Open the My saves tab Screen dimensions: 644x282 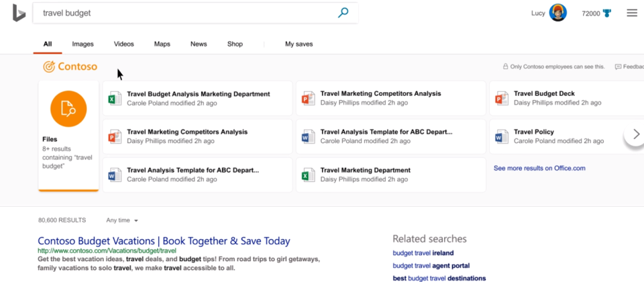[299, 44]
